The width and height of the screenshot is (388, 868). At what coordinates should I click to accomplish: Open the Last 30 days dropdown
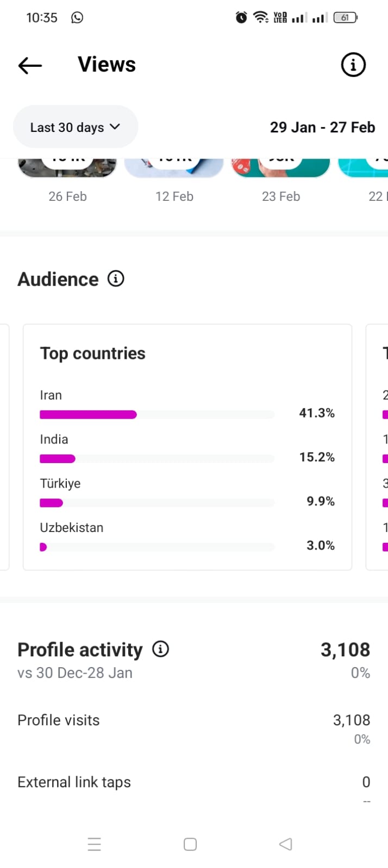click(75, 127)
